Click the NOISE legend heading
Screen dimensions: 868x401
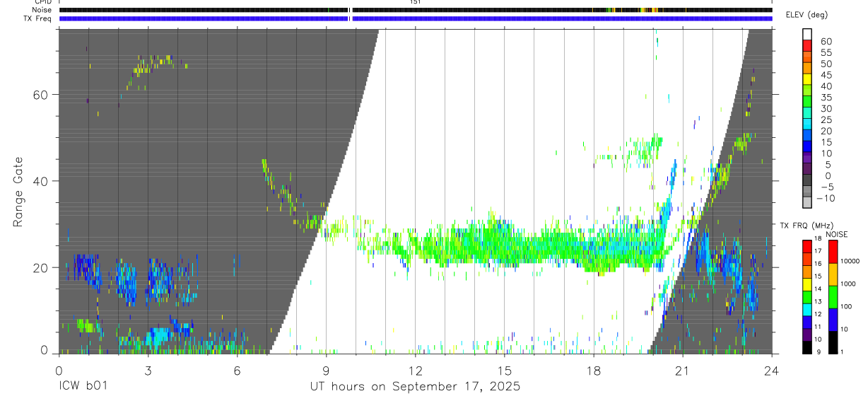coord(836,234)
